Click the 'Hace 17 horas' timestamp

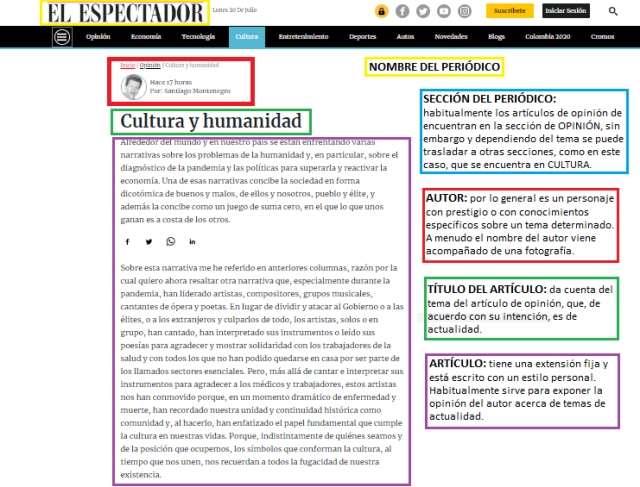click(171, 82)
